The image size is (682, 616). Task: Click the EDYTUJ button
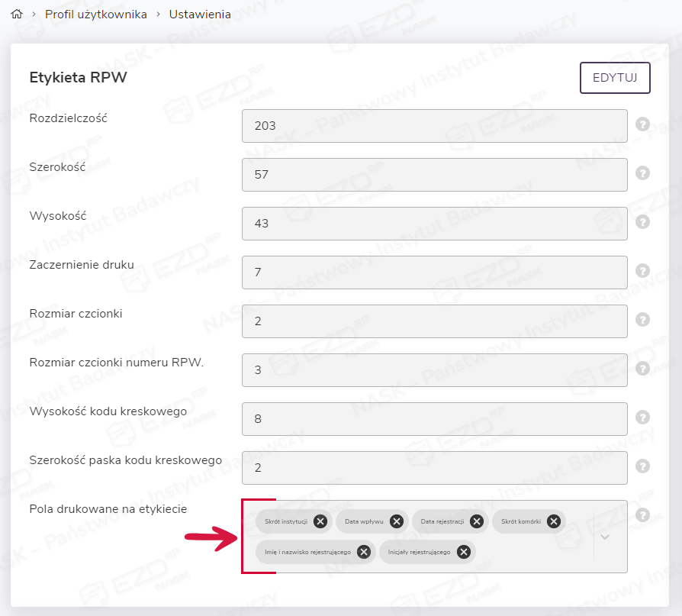coord(615,78)
